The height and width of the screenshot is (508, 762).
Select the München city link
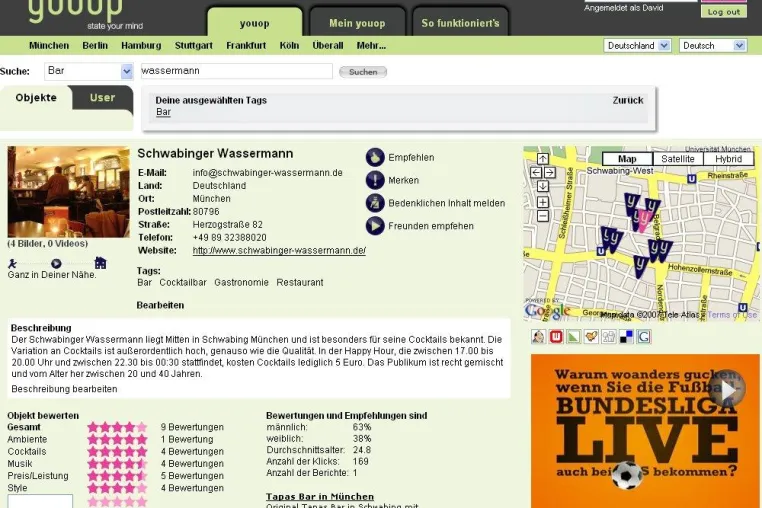pyautogui.click(x=49, y=46)
